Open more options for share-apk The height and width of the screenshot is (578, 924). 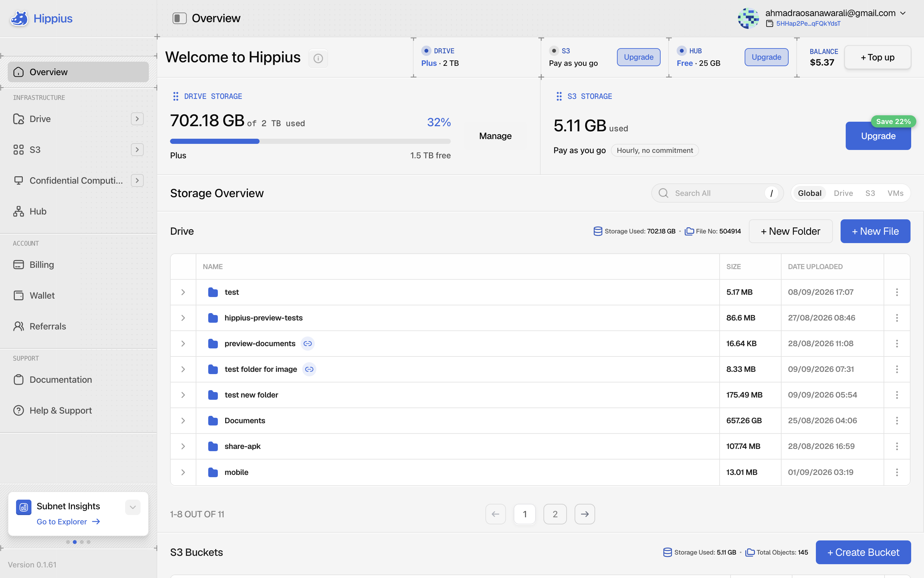click(897, 446)
